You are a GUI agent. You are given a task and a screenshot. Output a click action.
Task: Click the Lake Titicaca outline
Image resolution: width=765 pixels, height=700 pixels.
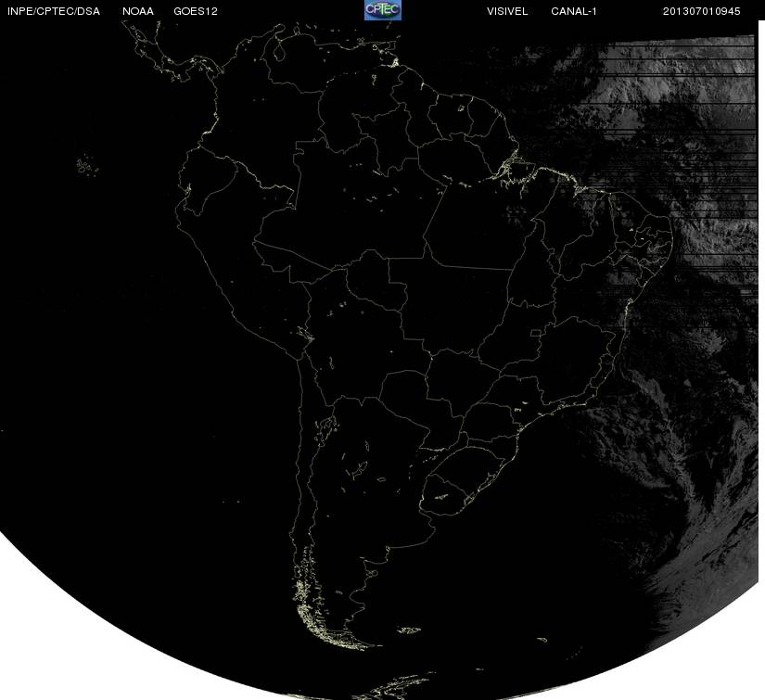point(305,334)
